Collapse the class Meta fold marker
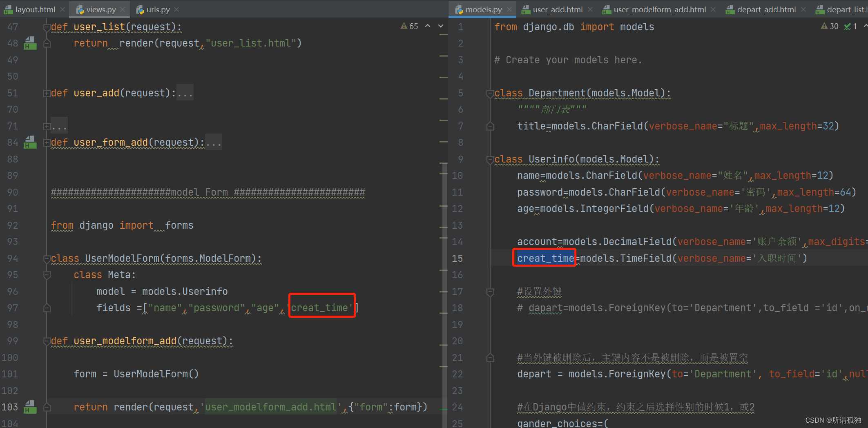Image resolution: width=868 pixels, height=428 pixels. coord(47,275)
